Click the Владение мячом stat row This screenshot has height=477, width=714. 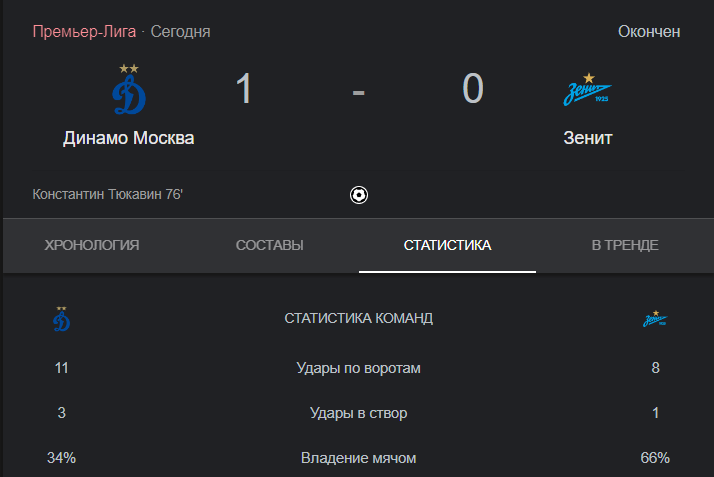(x=358, y=458)
